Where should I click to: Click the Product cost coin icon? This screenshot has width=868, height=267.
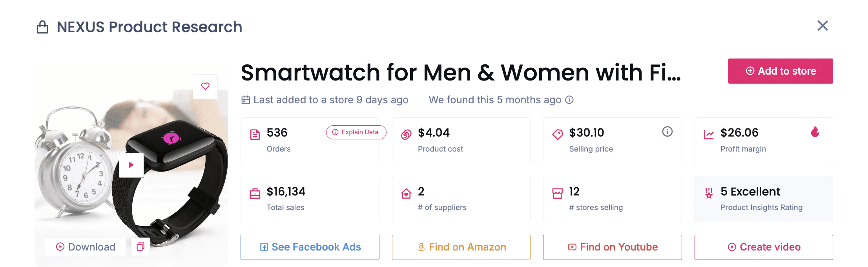coord(406,135)
